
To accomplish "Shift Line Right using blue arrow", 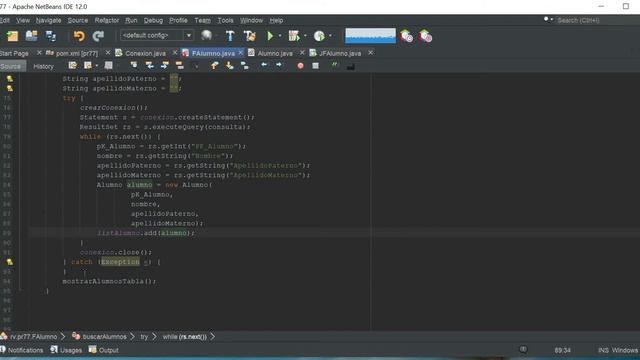I will pyautogui.click(x=279, y=65).
